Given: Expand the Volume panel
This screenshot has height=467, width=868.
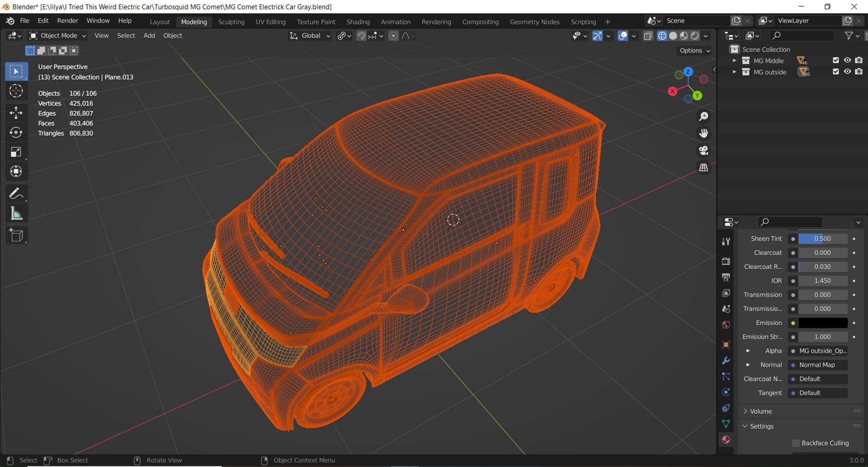Looking at the screenshot, I should (x=761, y=411).
